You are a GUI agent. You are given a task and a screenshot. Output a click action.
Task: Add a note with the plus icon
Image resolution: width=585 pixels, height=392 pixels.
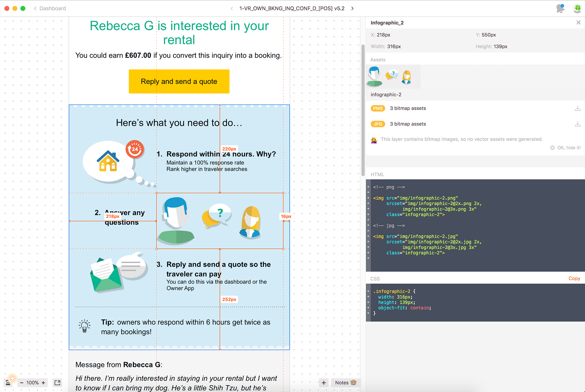point(324,383)
